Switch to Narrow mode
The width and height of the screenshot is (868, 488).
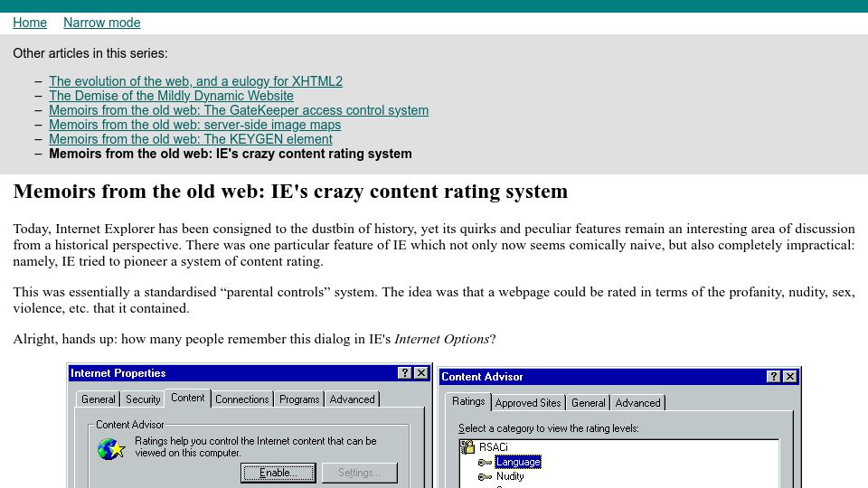click(x=102, y=23)
